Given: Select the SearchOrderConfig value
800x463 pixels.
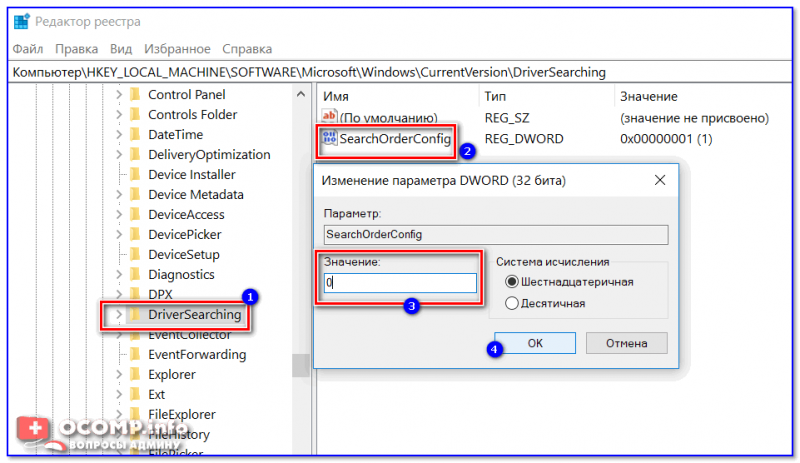Looking at the screenshot, I should 395,138.
